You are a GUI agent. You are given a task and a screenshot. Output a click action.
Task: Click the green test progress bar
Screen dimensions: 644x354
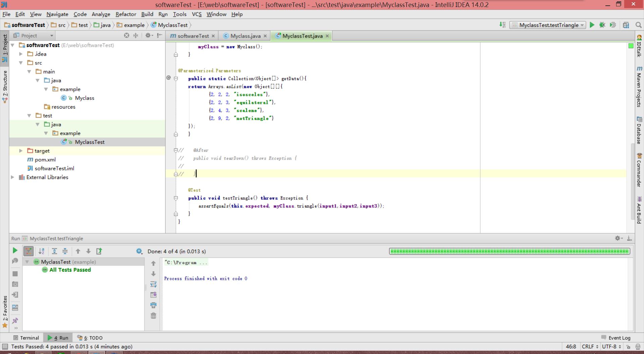(x=509, y=251)
